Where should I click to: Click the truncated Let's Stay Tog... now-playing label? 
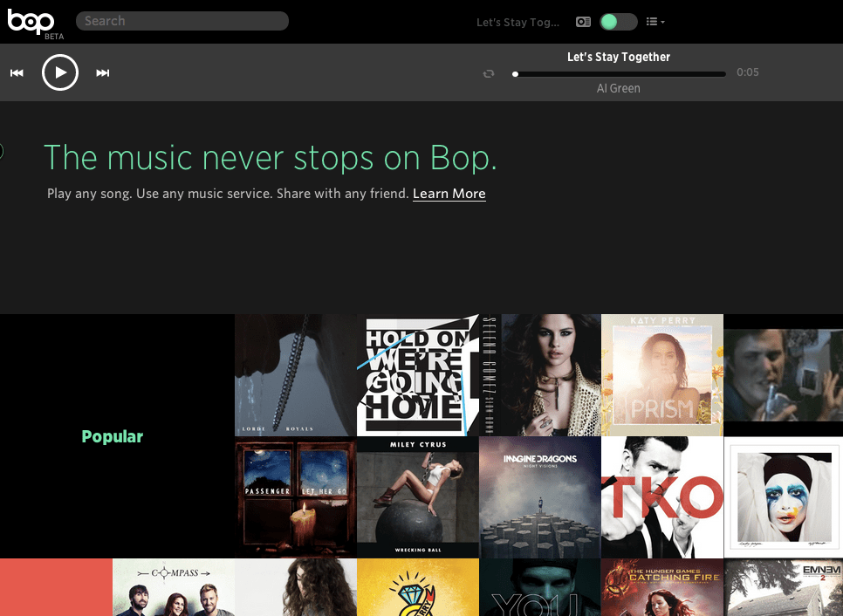[x=517, y=22]
